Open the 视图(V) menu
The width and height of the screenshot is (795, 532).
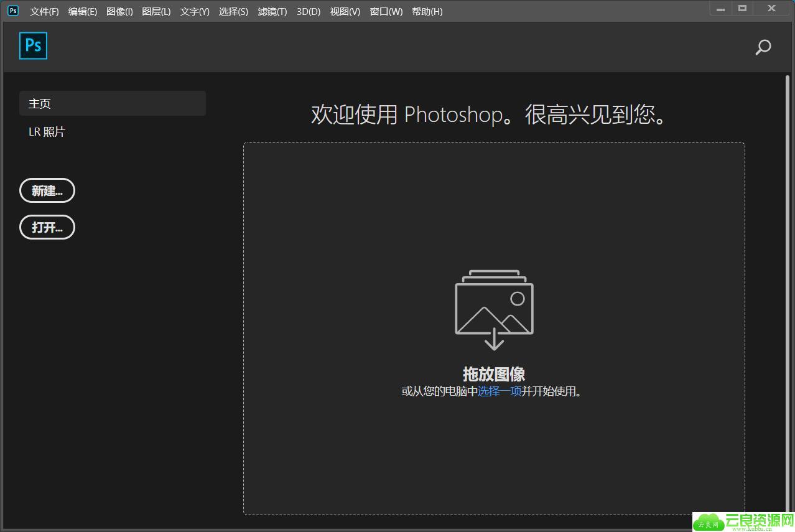coord(345,12)
